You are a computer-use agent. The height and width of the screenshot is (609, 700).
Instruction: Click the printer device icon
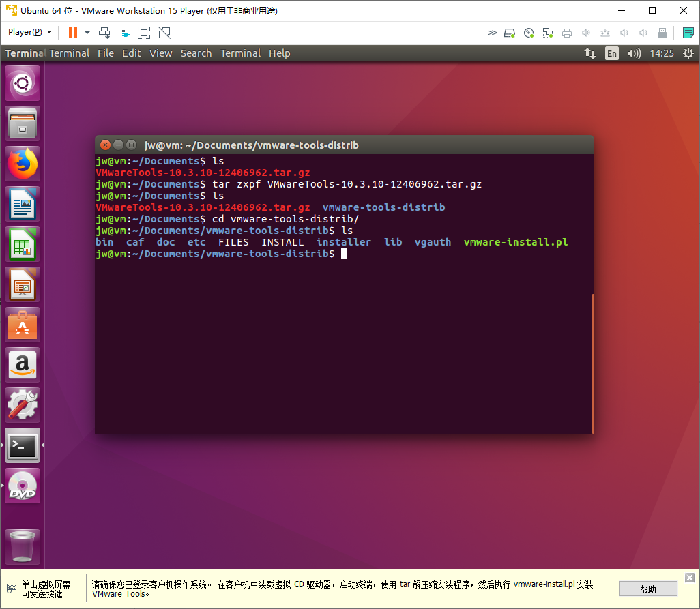pyautogui.click(x=567, y=33)
